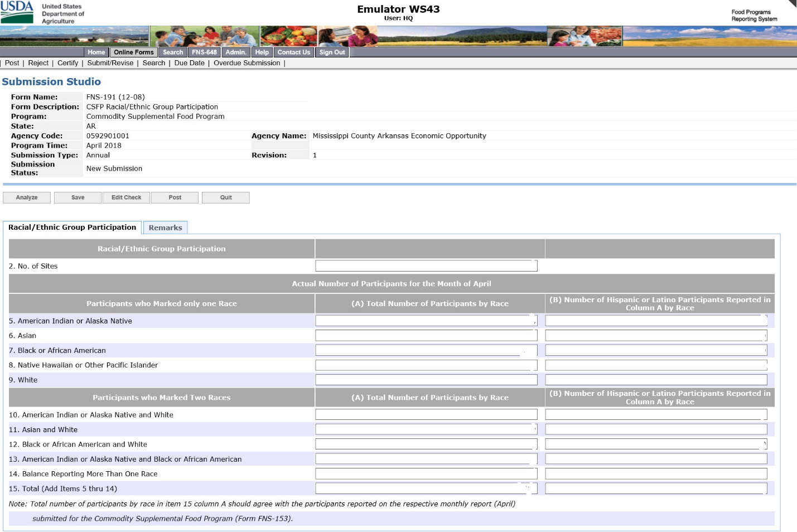Click the USDA logo icon
Screen dimensions: 797x532
pos(17,12)
